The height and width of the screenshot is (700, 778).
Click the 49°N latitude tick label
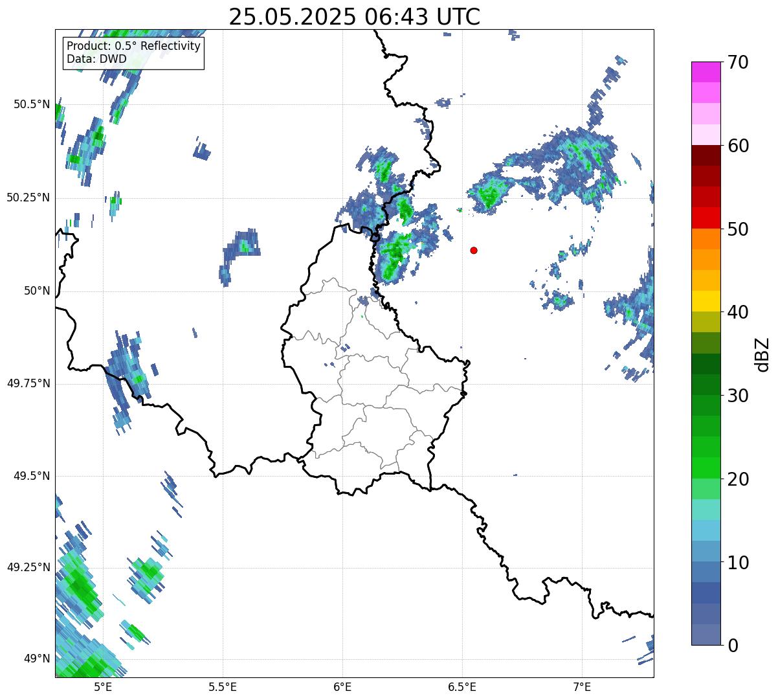37,659
